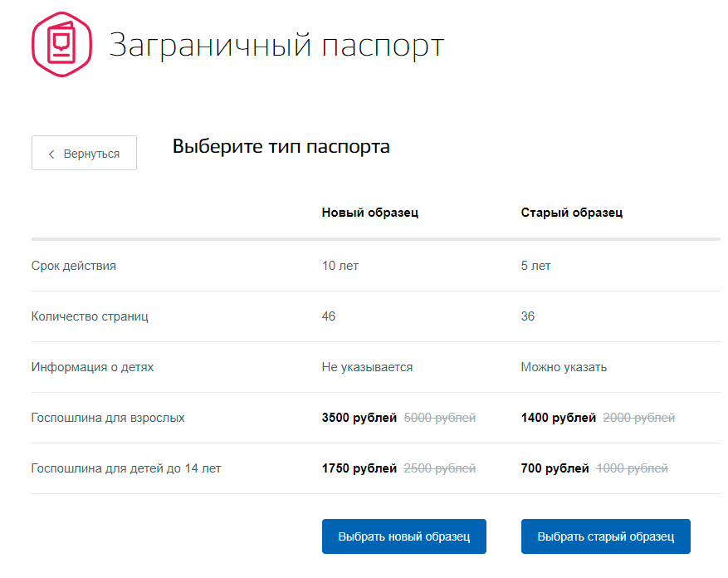Click the Срок действия row label

point(74,267)
